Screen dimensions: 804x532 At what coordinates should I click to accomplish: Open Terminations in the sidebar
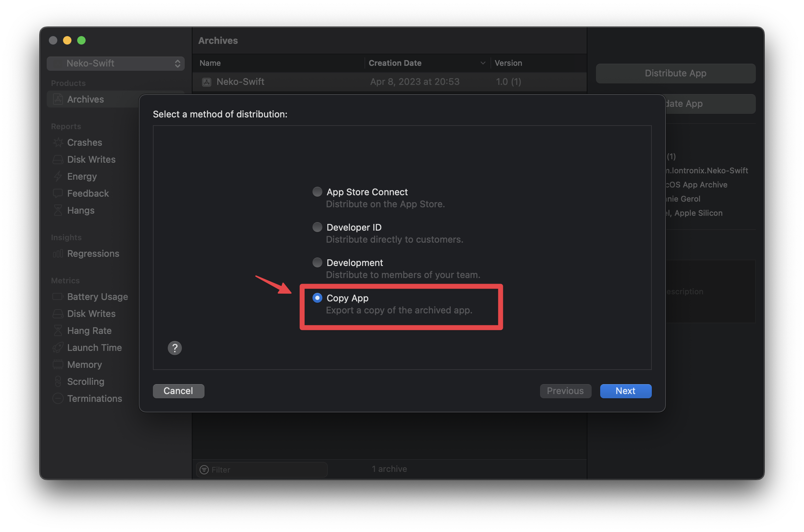click(94, 399)
